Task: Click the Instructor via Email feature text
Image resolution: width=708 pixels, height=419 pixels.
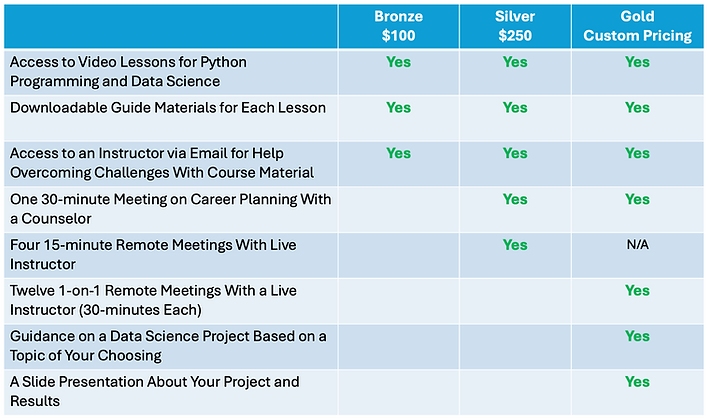Action: click(x=161, y=163)
